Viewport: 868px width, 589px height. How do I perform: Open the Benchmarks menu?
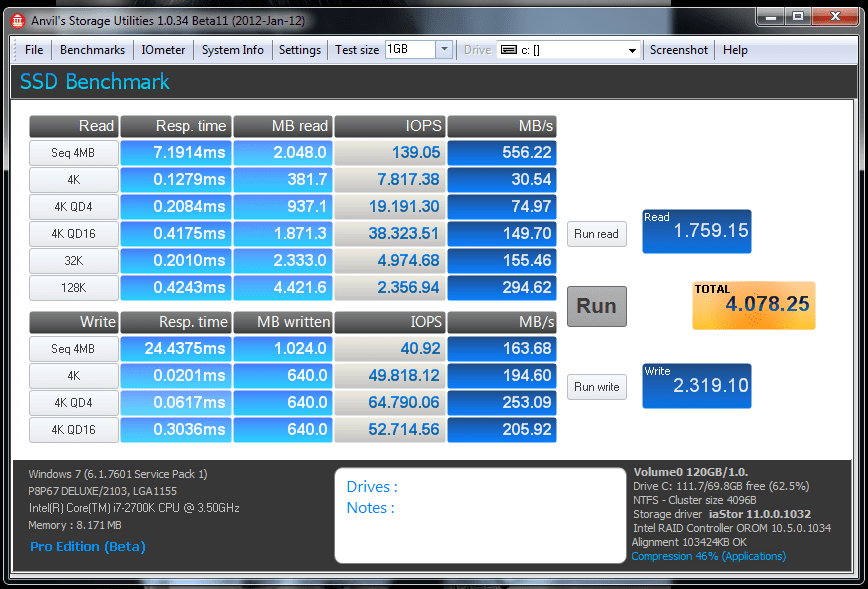click(92, 50)
